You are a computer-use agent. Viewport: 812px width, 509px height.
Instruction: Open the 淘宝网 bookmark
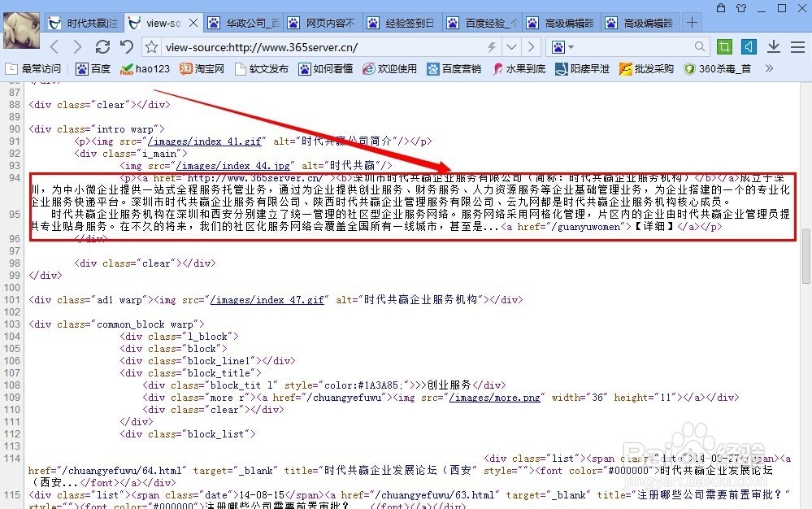pos(202,68)
